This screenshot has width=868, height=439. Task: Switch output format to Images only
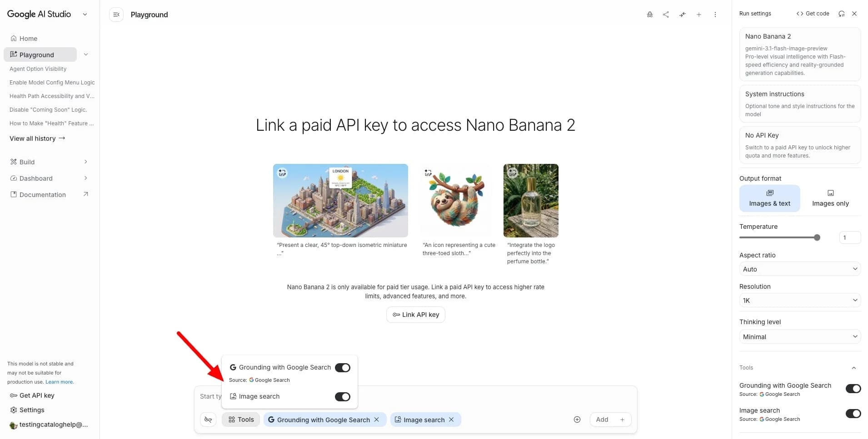pos(830,198)
